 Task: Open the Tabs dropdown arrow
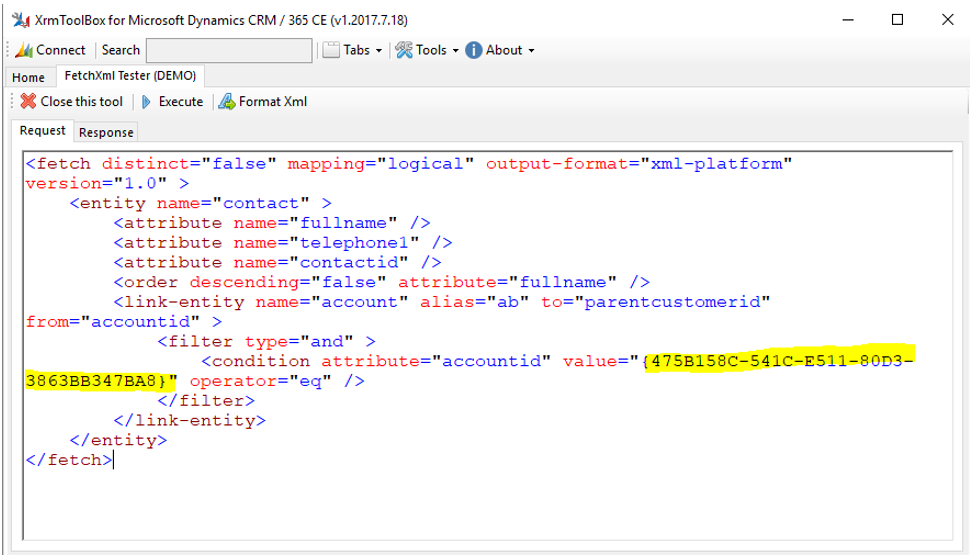click(379, 51)
